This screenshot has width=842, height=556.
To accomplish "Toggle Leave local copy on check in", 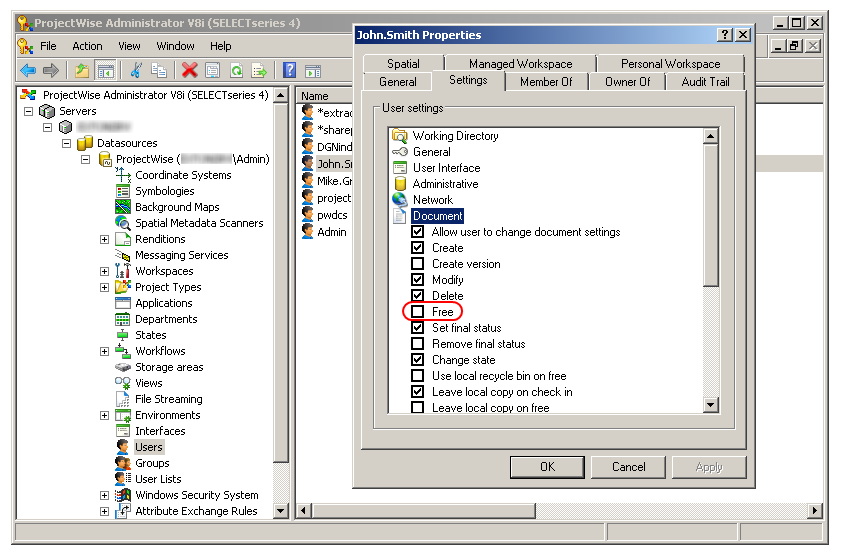I will pos(417,392).
